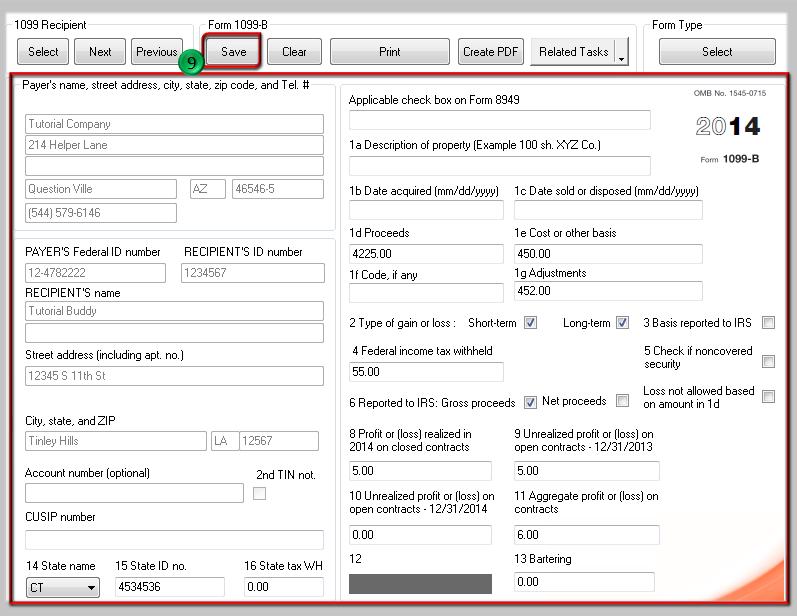Click payer zip 46546-5 field
The height and width of the screenshot is (616, 797).
tap(278, 189)
